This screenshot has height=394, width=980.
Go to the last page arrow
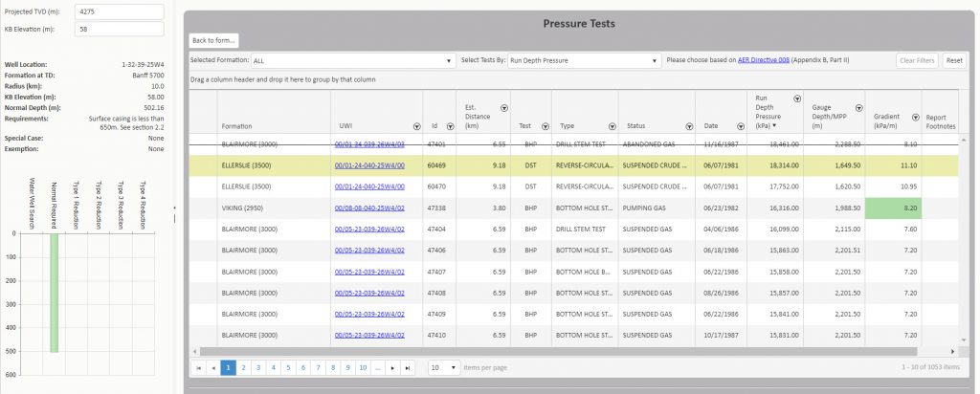coord(408,368)
